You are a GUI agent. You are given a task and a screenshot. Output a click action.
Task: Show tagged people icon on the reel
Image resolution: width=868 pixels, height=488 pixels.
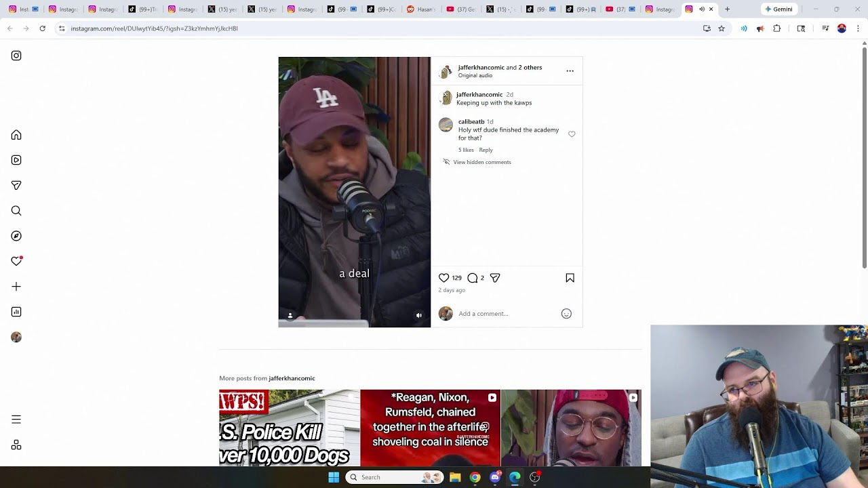click(290, 315)
